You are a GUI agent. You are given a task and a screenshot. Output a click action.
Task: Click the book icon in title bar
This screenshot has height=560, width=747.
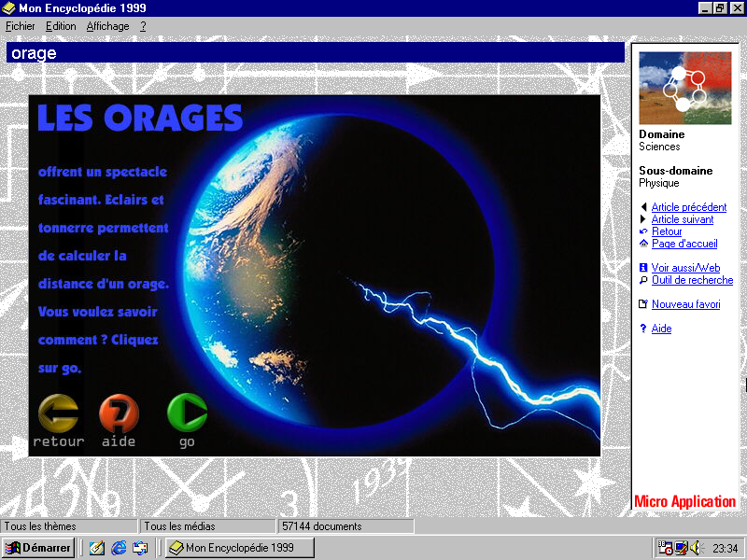coord(9,8)
